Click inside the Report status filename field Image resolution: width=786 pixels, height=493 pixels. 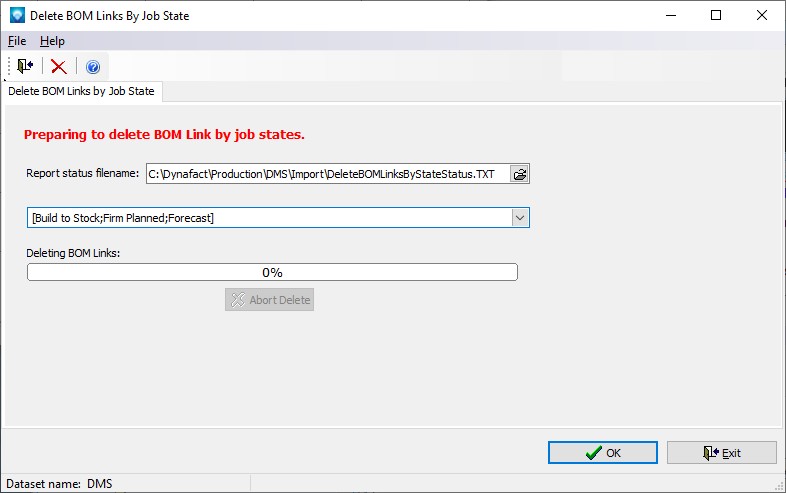point(327,174)
